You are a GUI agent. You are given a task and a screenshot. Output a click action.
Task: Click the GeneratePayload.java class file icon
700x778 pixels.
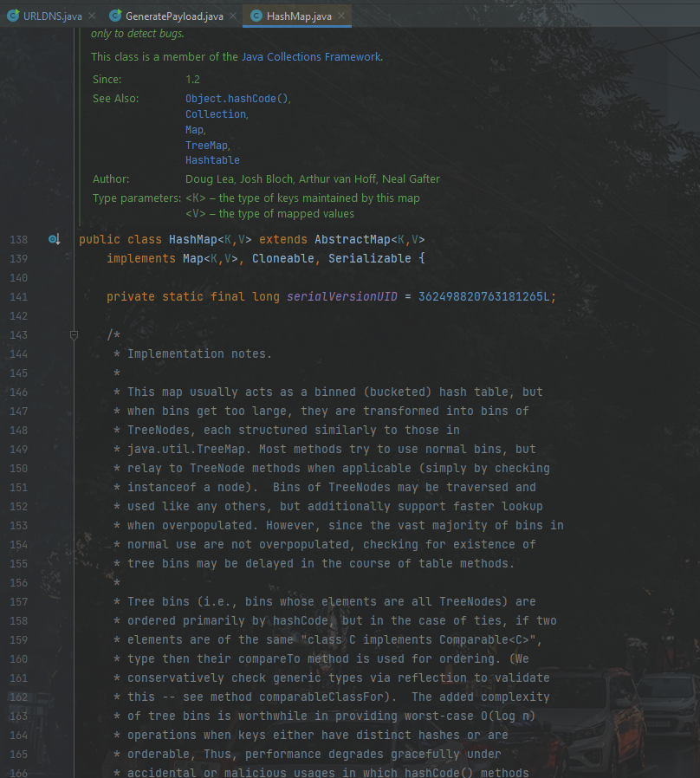pyautogui.click(x=115, y=16)
